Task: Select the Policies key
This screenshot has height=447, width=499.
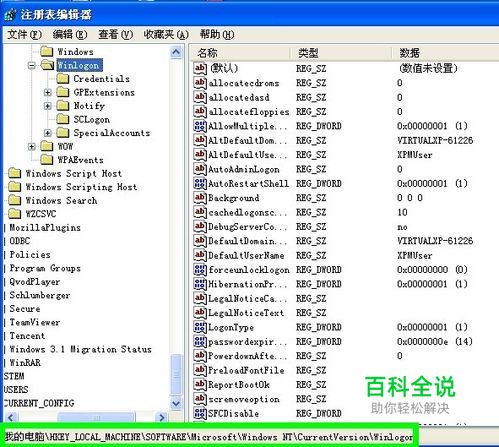Action: 30,255
